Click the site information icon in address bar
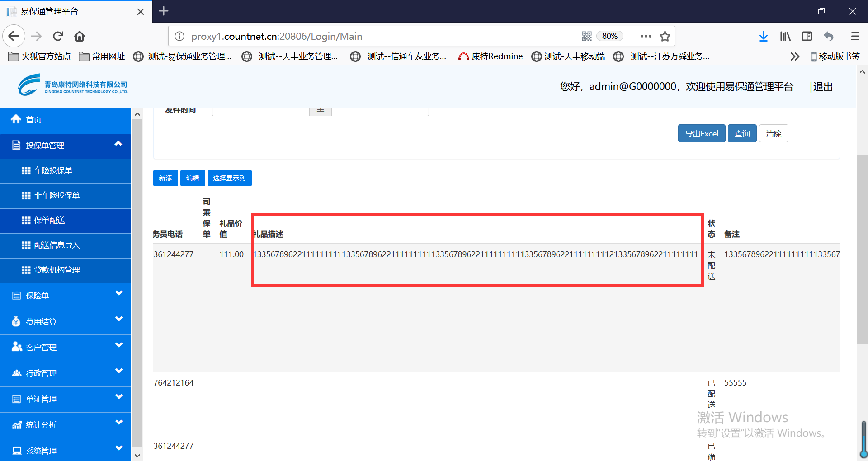This screenshot has height=461, width=868. pos(179,36)
